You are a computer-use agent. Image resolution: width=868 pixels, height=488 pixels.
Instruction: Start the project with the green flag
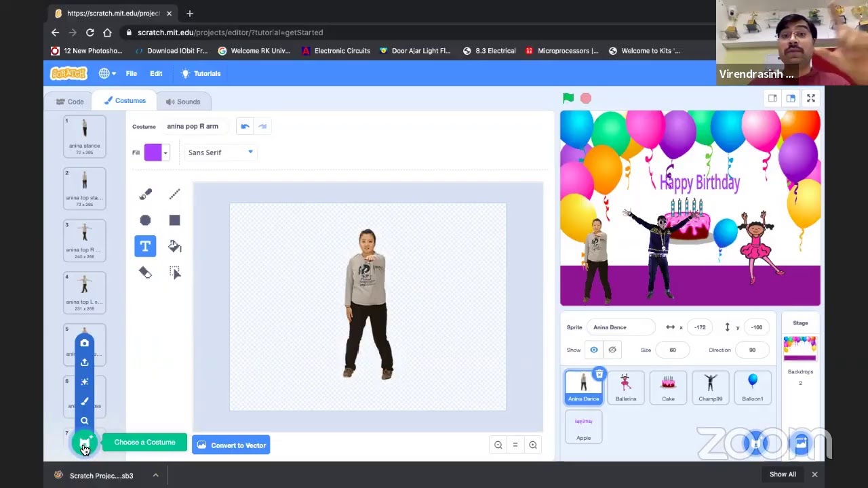(x=568, y=98)
